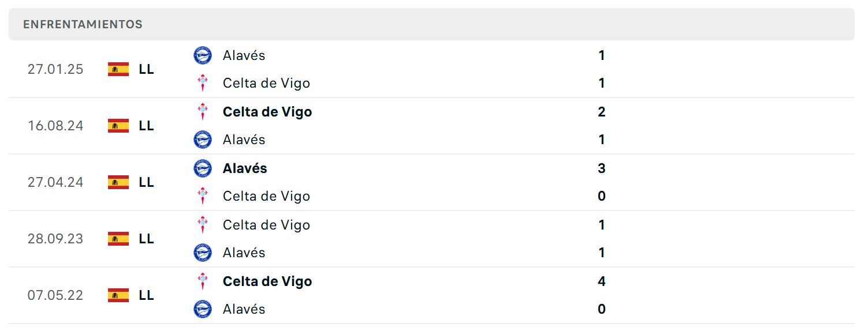Screen dimensions: 868x331
Task: Select the LL league label for 07.05.22
Action: coord(147,295)
